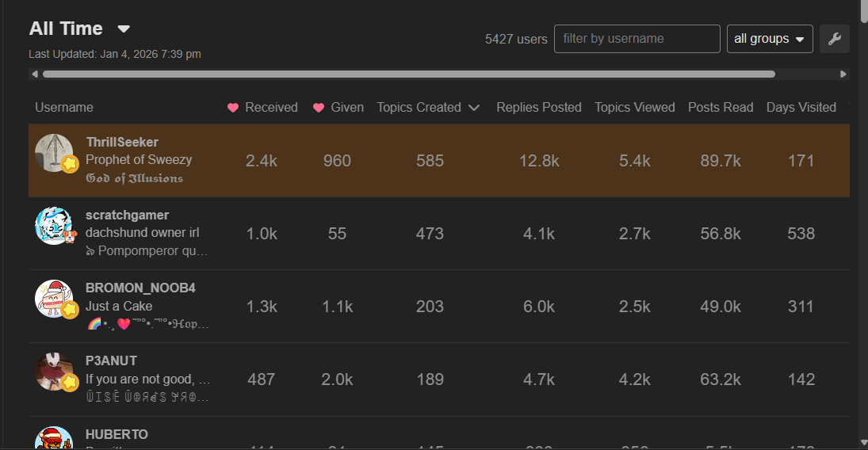
Task: Click the heart icon beside Given
Action: (x=319, y=108)
